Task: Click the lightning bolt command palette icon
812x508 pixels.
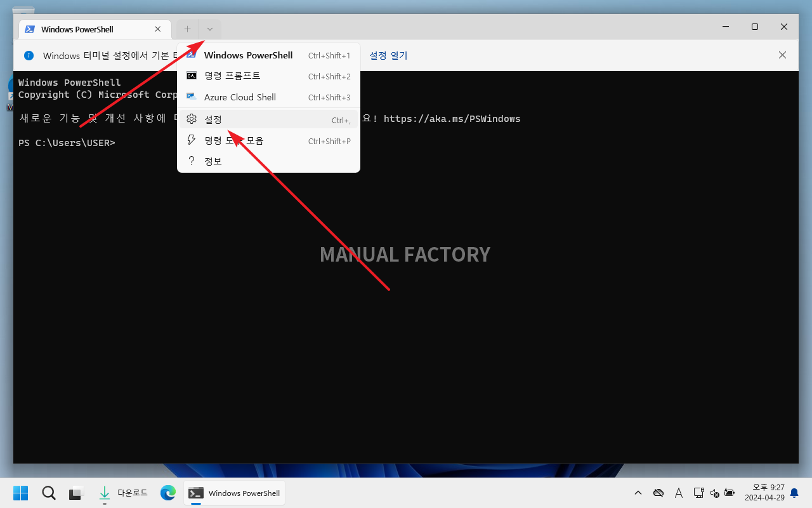Action: point(191,140)
